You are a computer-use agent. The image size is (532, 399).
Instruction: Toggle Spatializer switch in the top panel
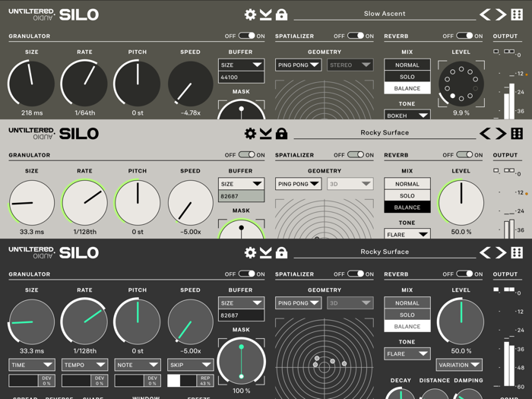pyautogui.click(x=356, y=36)
